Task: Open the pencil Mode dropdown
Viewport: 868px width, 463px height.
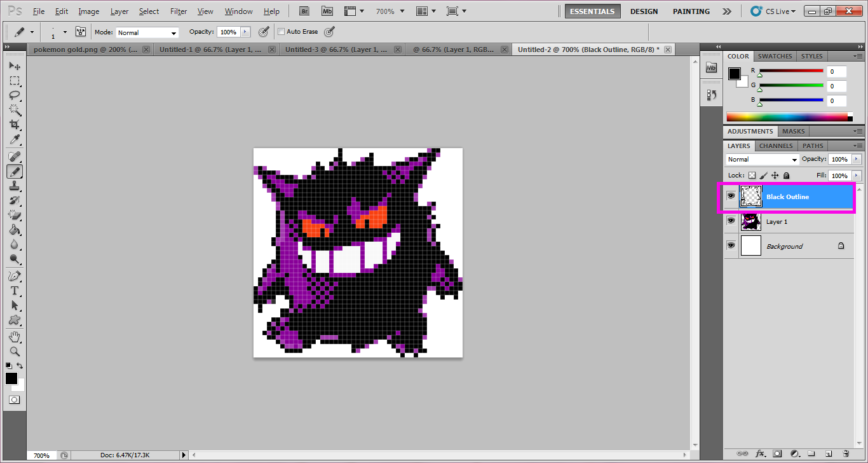Action: (x=147, y=32)
